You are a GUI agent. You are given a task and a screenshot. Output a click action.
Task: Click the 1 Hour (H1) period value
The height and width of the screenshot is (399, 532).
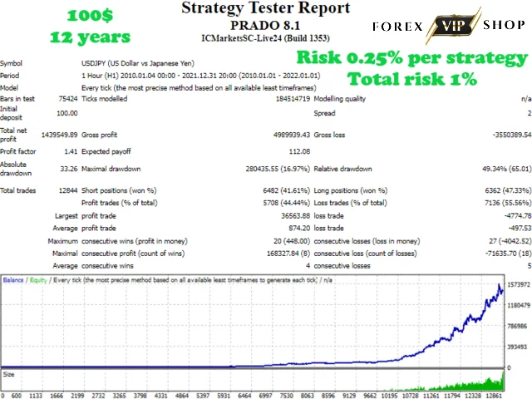pos(200,76)
